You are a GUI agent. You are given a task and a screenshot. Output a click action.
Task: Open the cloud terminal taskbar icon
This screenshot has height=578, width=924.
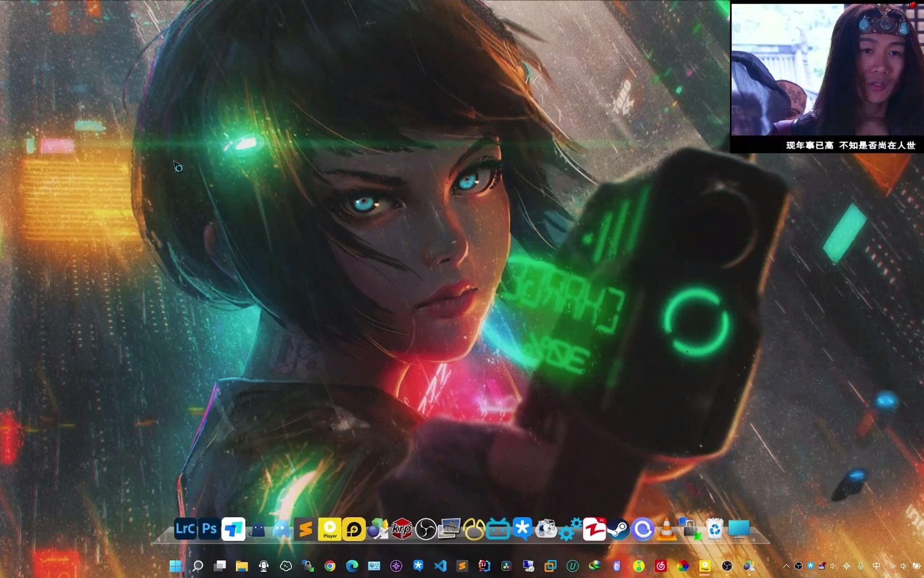286,566
